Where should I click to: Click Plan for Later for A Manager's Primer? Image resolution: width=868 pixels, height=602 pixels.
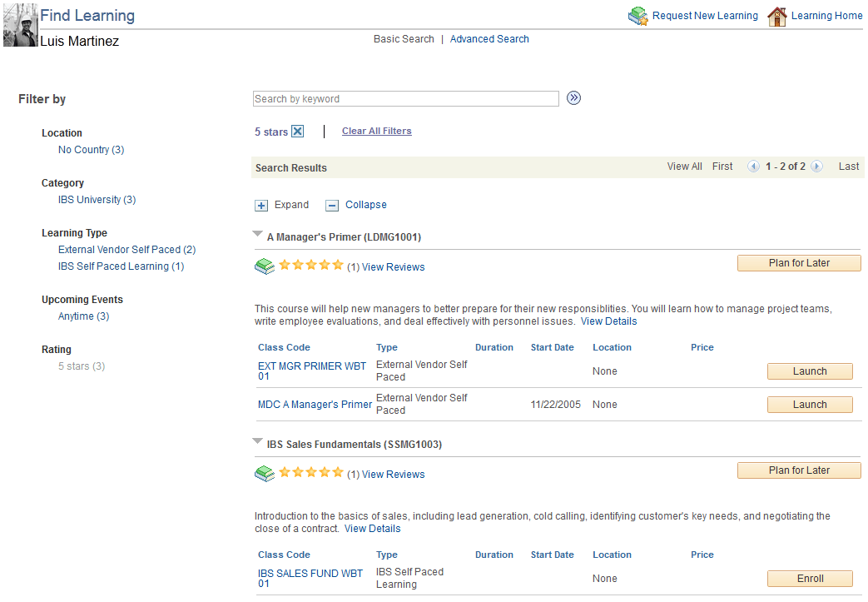(x=798, y=262)
